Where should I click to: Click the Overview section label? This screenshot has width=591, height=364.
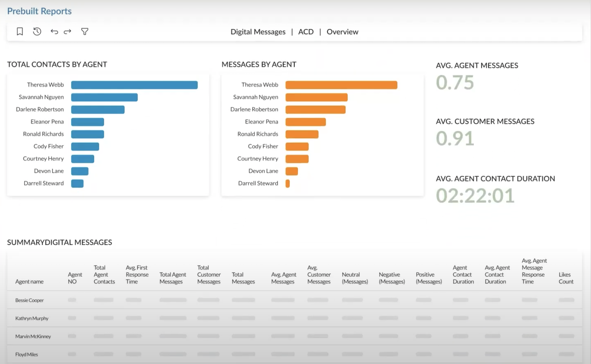coord(342,32)
